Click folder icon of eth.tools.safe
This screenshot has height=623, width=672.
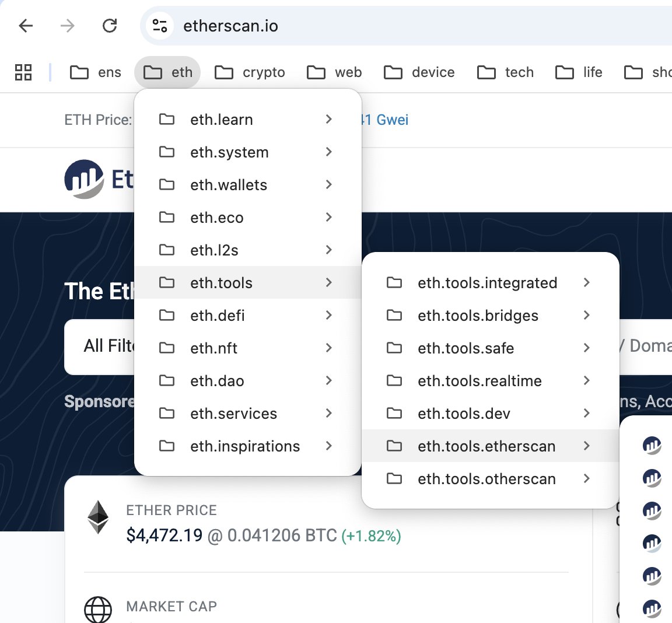394,348
